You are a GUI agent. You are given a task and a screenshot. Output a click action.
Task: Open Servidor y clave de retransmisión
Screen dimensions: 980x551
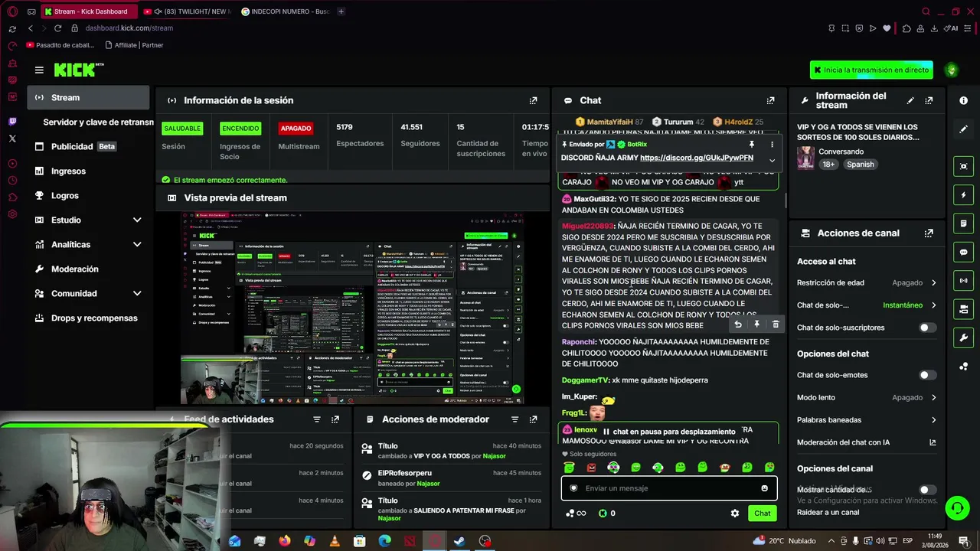98,122
